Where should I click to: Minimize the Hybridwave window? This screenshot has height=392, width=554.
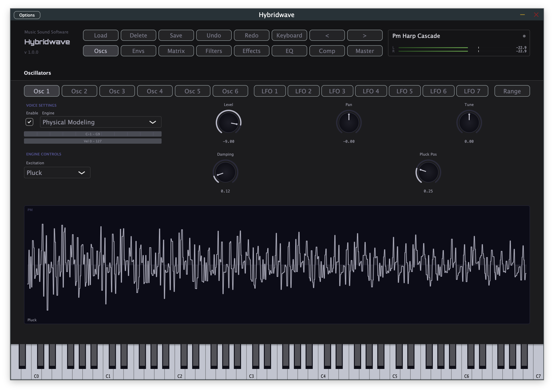pos(522,15)
